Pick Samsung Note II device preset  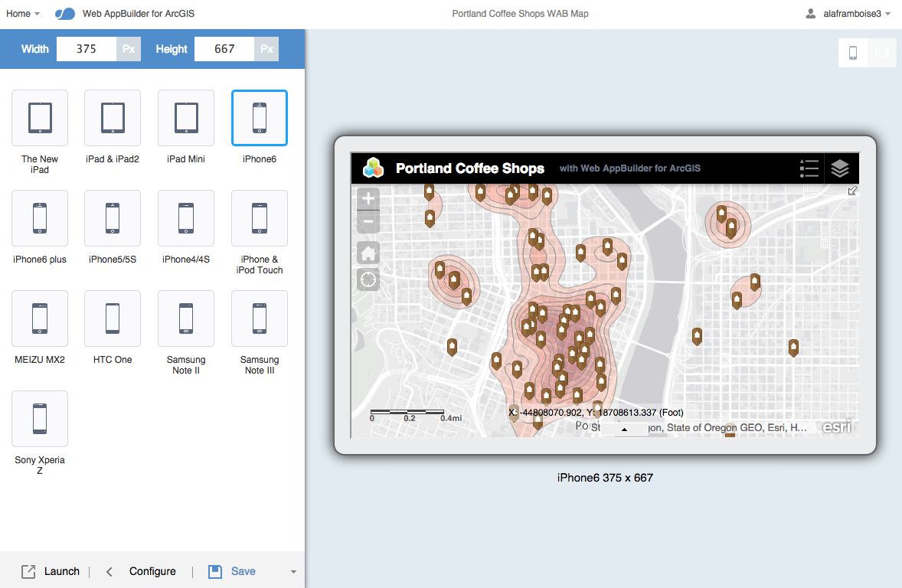coord(186,318)
